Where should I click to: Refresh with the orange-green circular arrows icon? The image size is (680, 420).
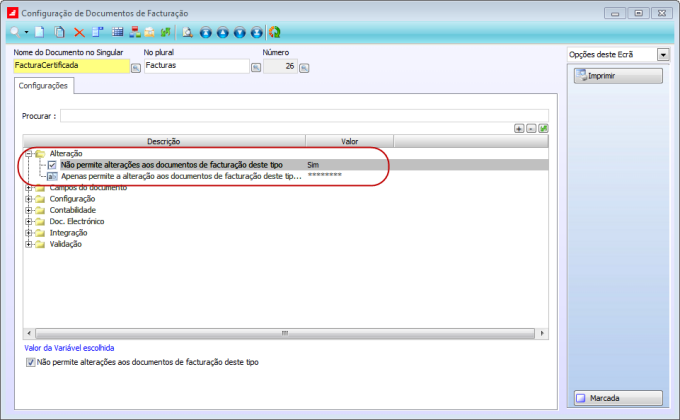click(x=275, y=32)
